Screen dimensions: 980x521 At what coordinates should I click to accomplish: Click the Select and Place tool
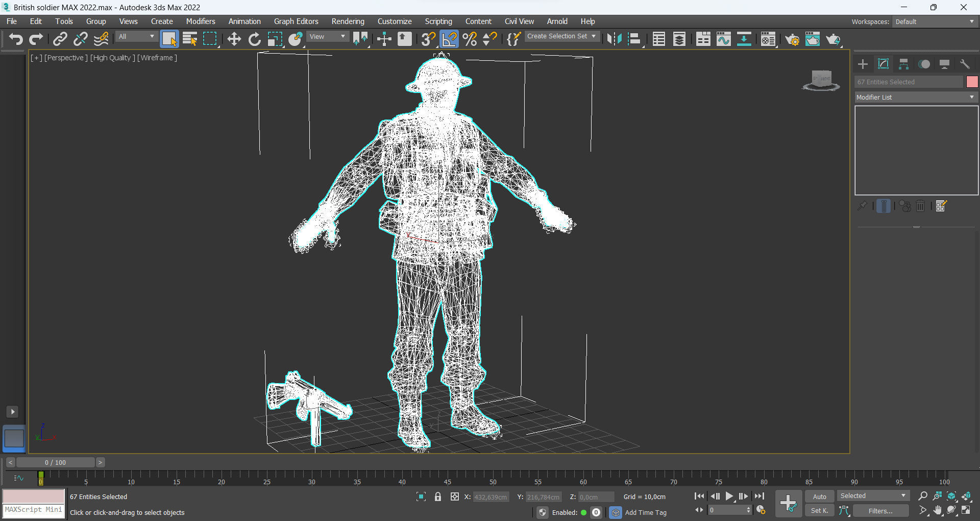pos(296,39)
